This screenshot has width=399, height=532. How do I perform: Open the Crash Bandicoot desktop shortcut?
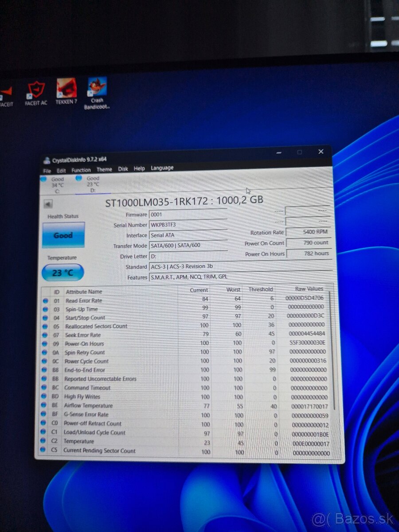tap(97, 87)
